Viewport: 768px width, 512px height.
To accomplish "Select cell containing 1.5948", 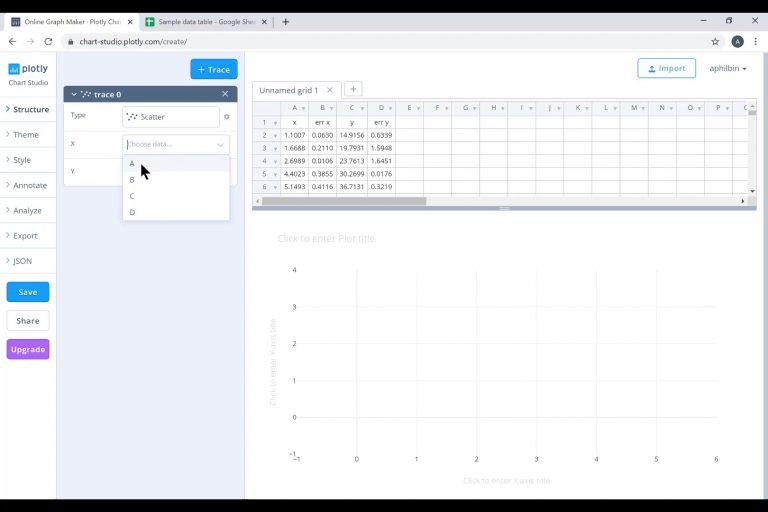I will (x=381, y=148).
